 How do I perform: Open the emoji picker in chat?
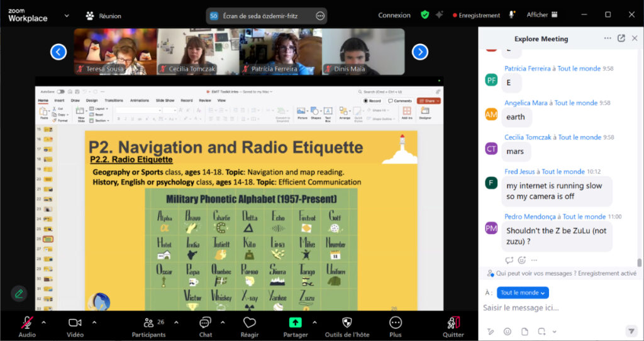(508, 332)
